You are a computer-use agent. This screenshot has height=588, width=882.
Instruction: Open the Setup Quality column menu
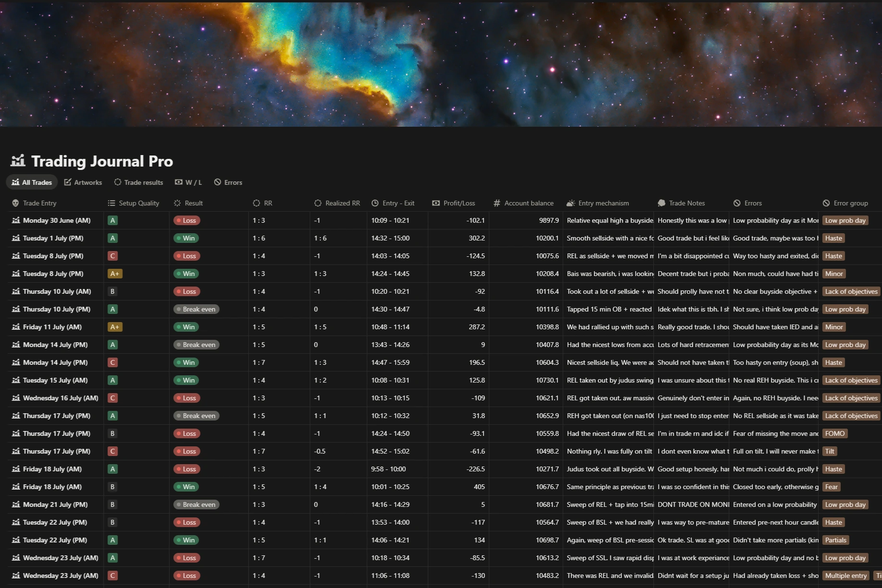(x=139, y=203)
